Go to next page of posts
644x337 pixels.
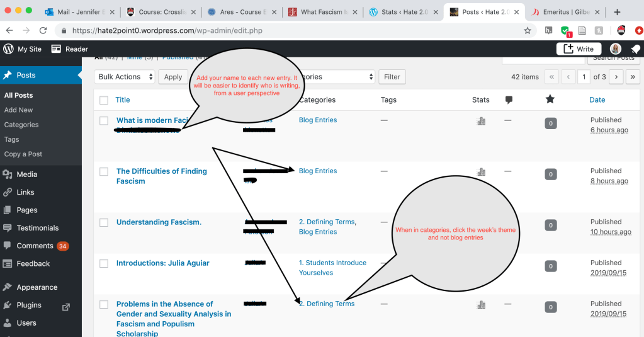coord(616,77)
